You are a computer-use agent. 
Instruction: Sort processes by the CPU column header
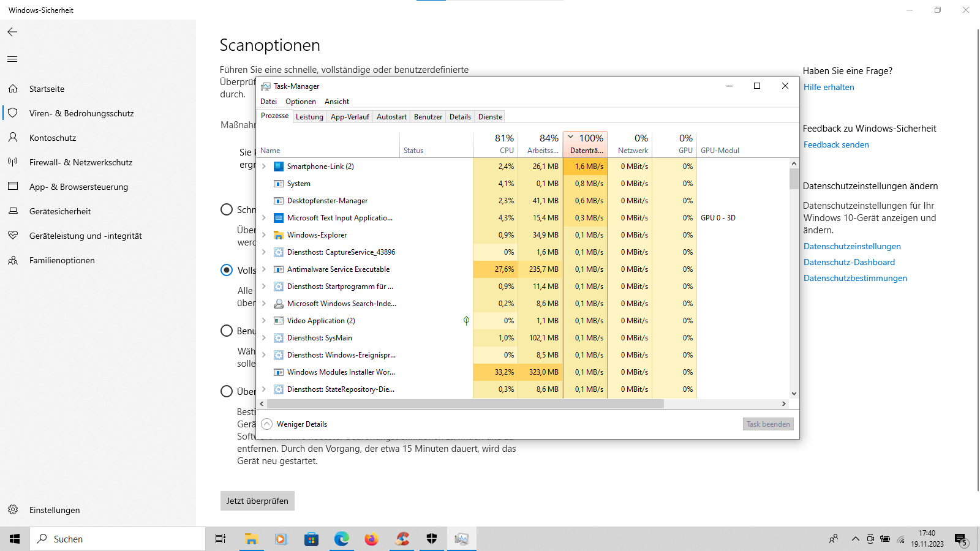coord(495,144)
